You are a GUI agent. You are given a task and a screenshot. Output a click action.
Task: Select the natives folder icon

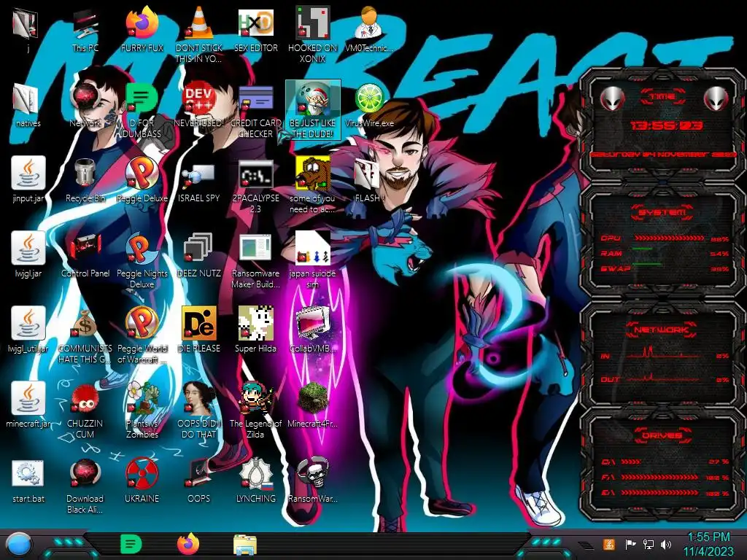coord(27,99)
